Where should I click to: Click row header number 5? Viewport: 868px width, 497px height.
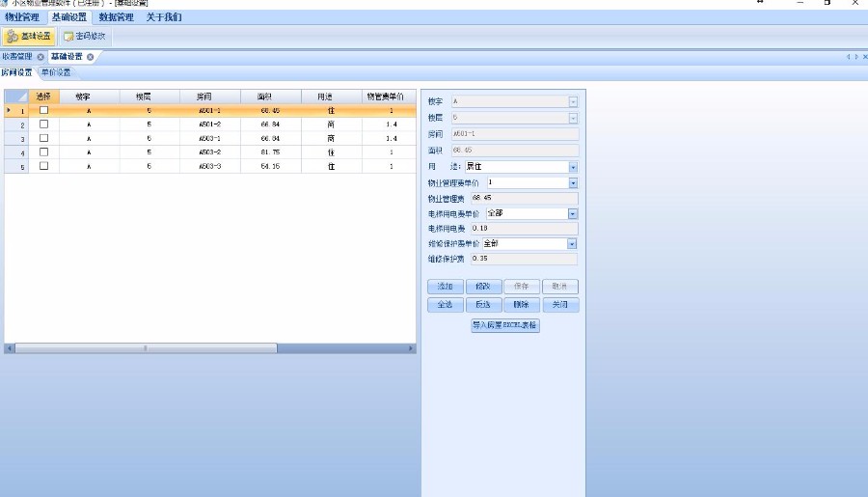(16, 166)
